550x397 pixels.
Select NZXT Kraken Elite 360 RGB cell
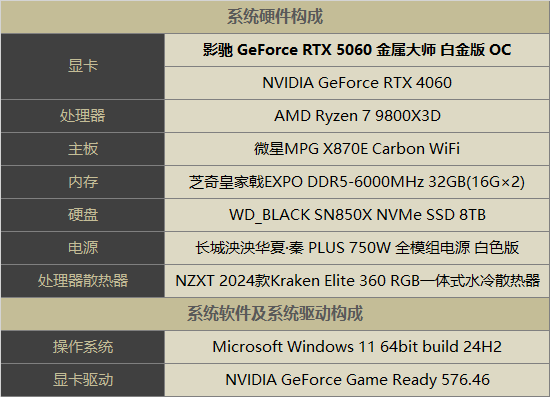click(357, 281)
